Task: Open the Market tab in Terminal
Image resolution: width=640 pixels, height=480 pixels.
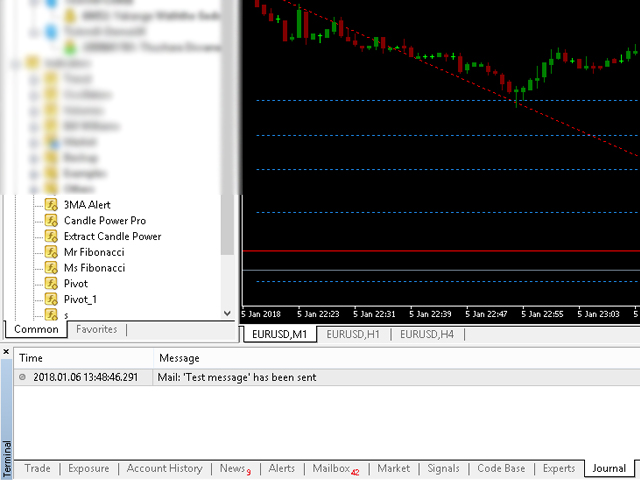Action: point(393,468)
